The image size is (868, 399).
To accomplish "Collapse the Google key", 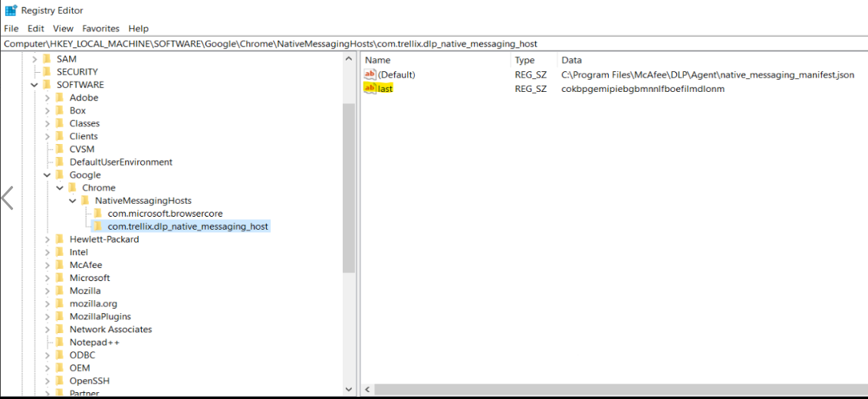I will [x=48, y=175].
